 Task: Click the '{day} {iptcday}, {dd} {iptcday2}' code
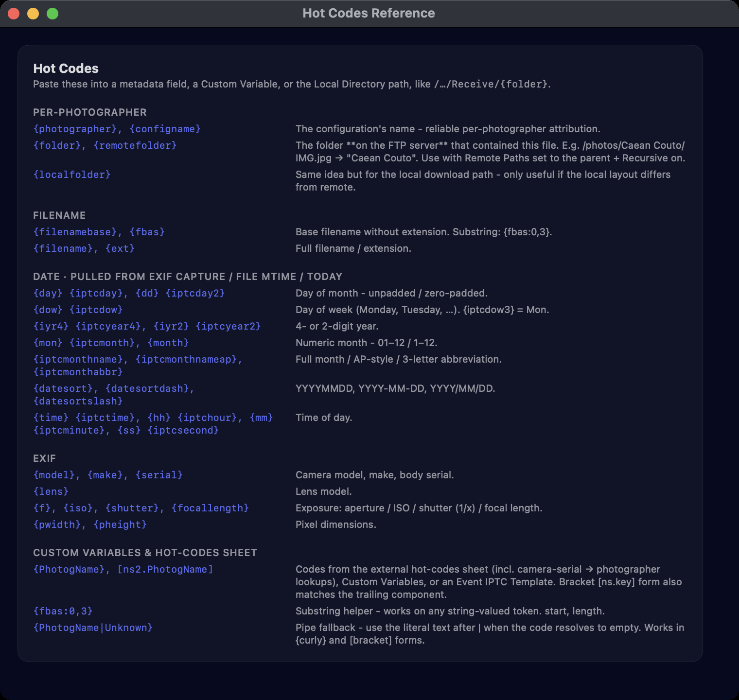click(129, 293)
